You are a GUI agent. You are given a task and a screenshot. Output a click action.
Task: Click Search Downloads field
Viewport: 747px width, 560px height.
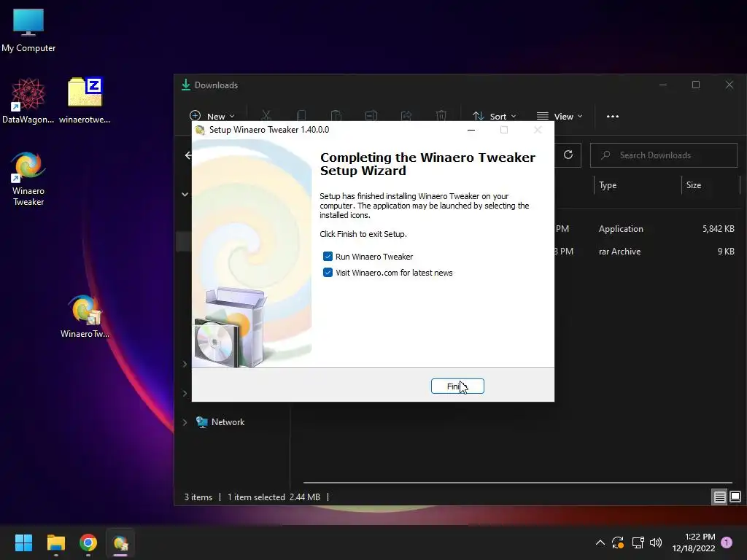coord(664,155)
